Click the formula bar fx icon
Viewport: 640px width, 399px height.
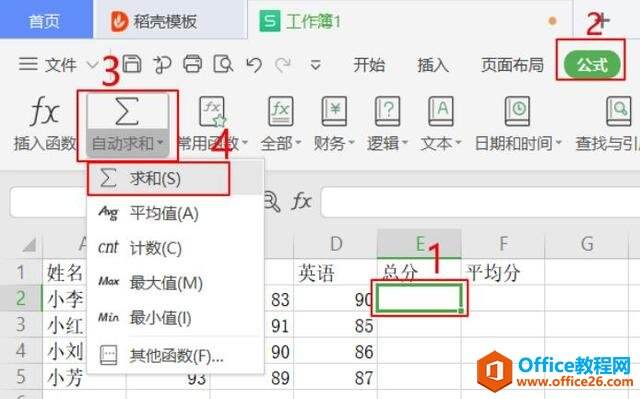301,202
